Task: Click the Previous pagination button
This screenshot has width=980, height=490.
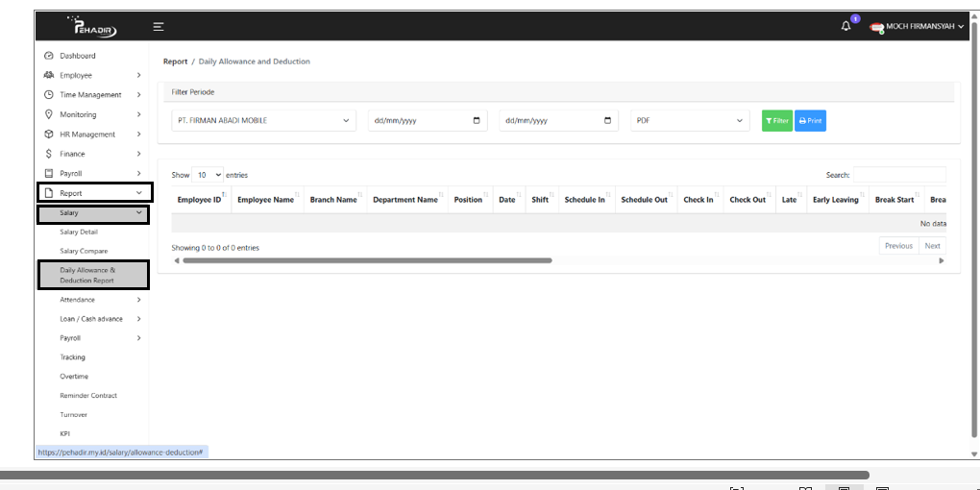Action: pos(898,246)
